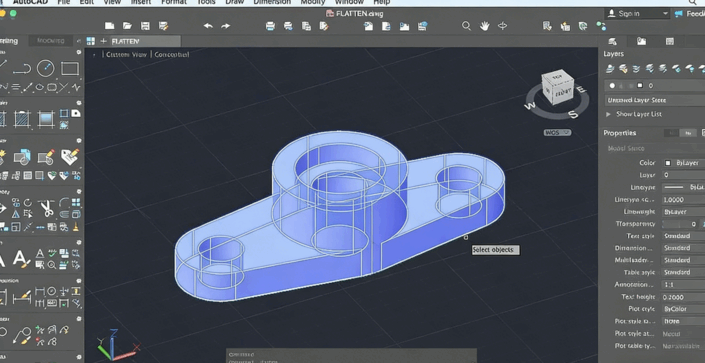Click the Rotate circular arrow icon
Image resolution: width=705 pixels, height=363 pixels.
(x=28, y=203)
